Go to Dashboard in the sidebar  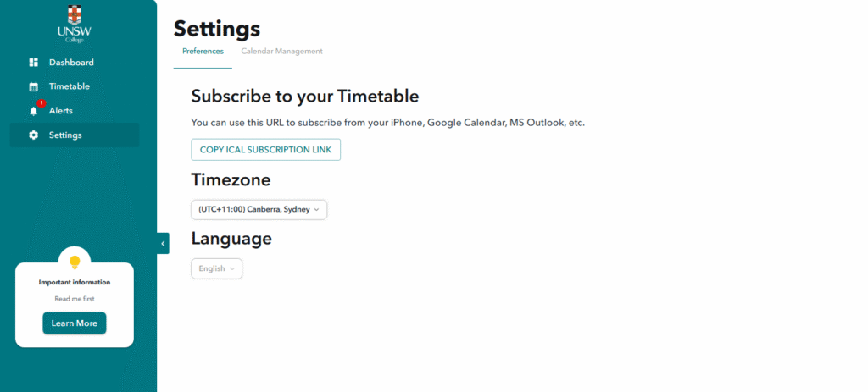coord(71,63)
